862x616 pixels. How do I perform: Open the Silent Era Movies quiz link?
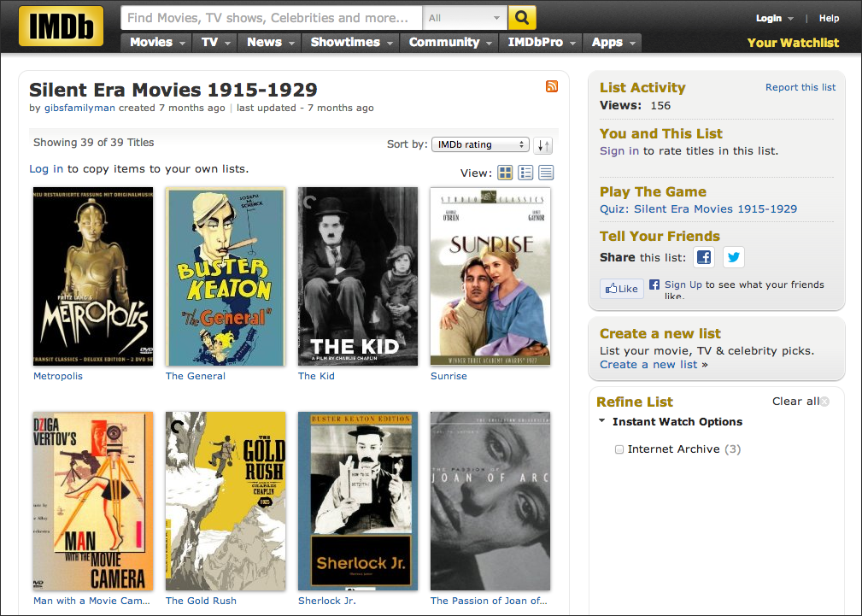[698, 208]
